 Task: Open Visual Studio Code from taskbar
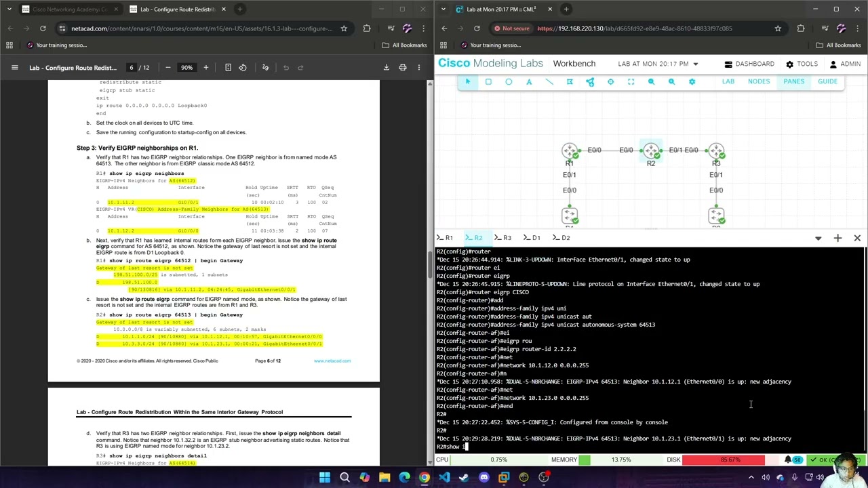(x=444, y=477)
